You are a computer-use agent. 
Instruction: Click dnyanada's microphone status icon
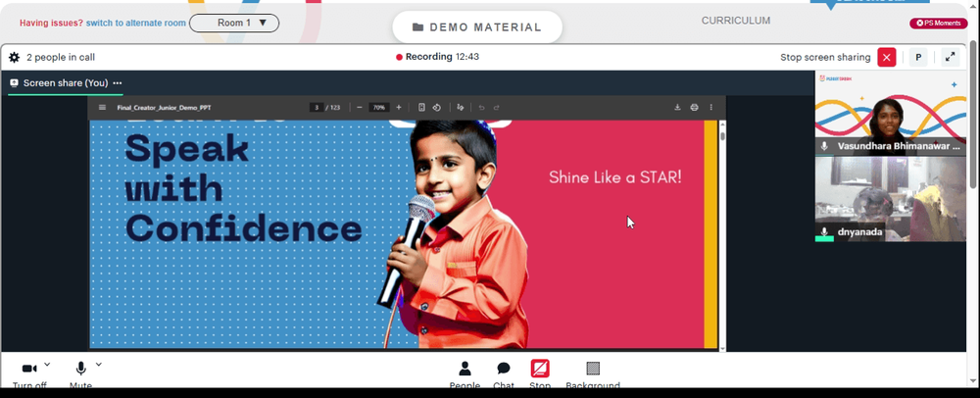click(824, 231)
